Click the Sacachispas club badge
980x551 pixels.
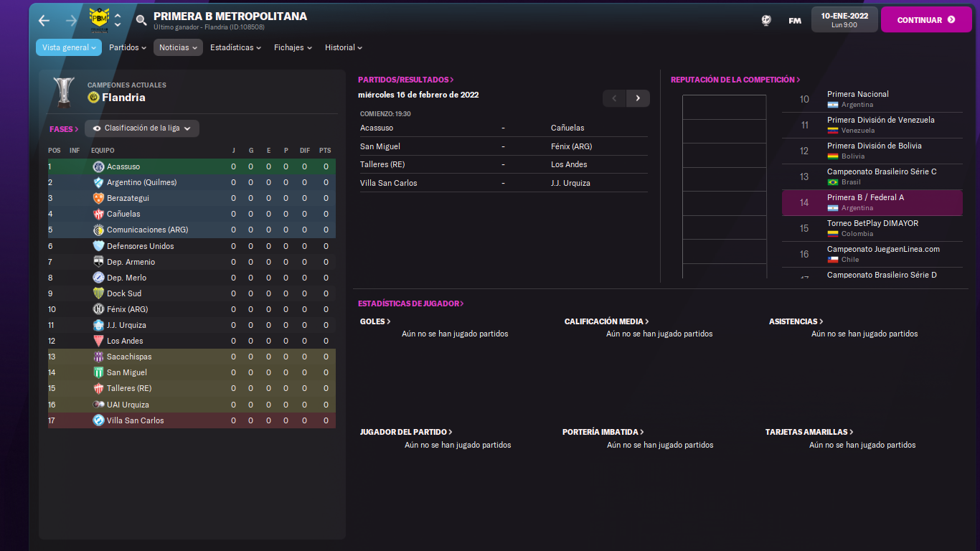coord(98,357)
